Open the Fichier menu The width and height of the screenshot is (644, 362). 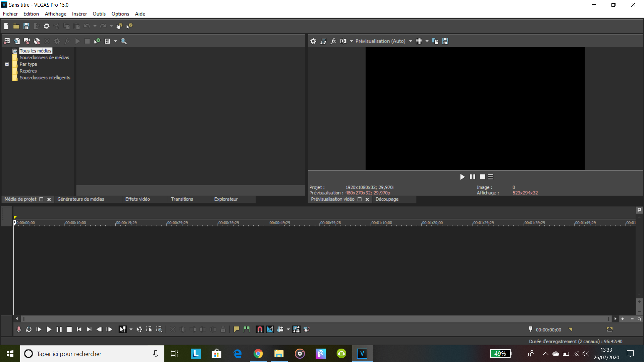pos(10,14)
